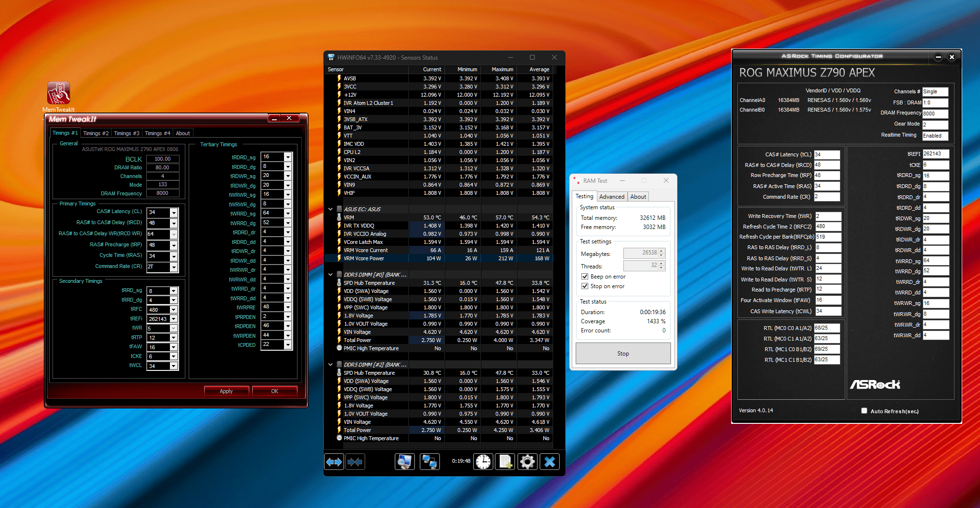Collapse the DDR5 DIMM [#2] sensor group
The width and height of the screenshot is (980, 508).
pos(330,365)
